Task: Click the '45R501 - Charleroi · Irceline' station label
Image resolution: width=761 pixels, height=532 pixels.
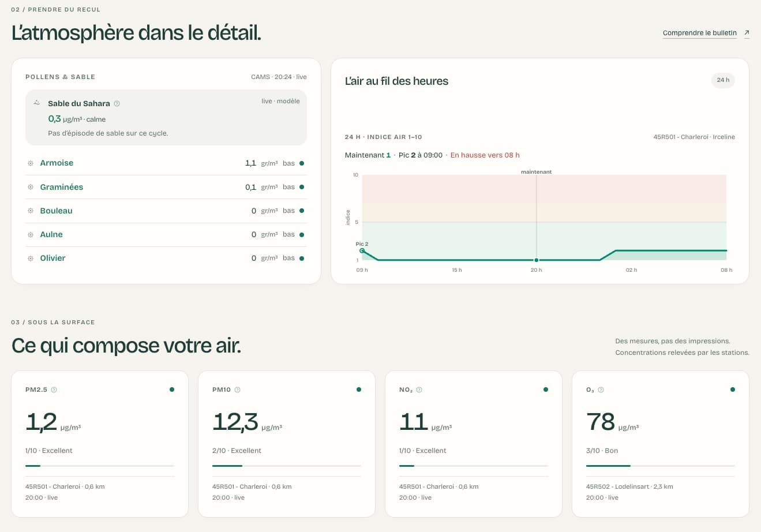Action: coord(694,137)
